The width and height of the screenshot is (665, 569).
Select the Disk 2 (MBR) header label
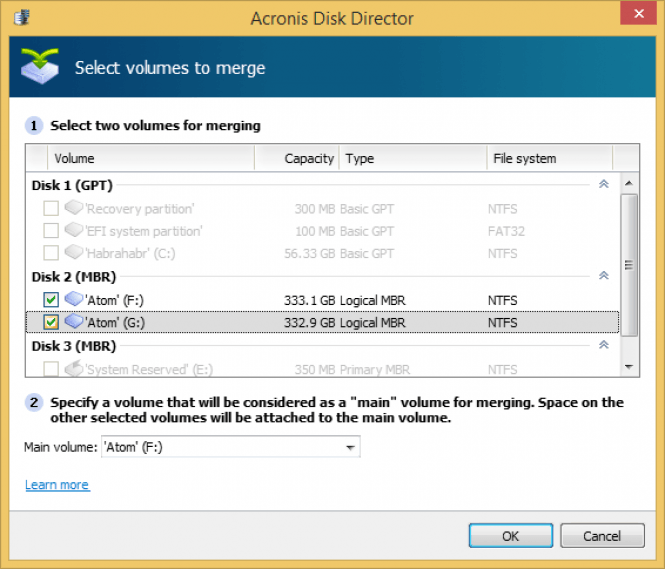(74, 277)
